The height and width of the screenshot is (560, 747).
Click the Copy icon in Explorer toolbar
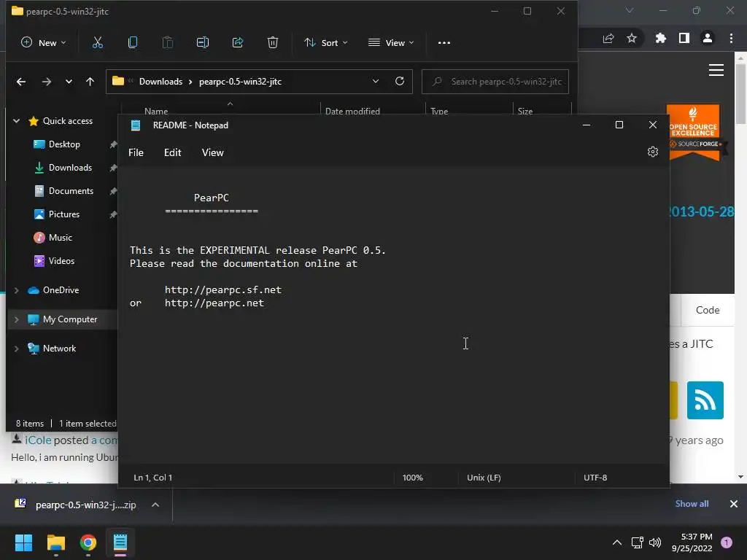coord(133,43)
